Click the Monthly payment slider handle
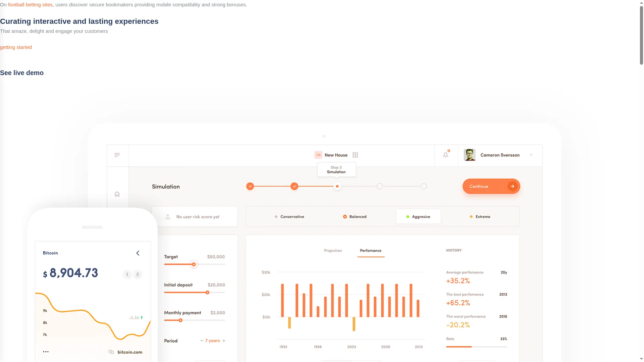This screenshot has width=644, height=362. [x=180, y=320]
